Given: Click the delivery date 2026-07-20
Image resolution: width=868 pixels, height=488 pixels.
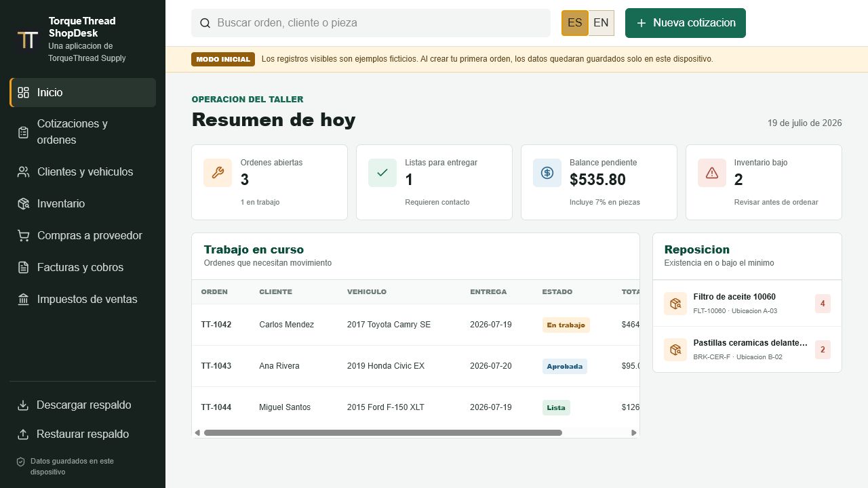Looking at the screenshot, I should click(x=491, y=366).
